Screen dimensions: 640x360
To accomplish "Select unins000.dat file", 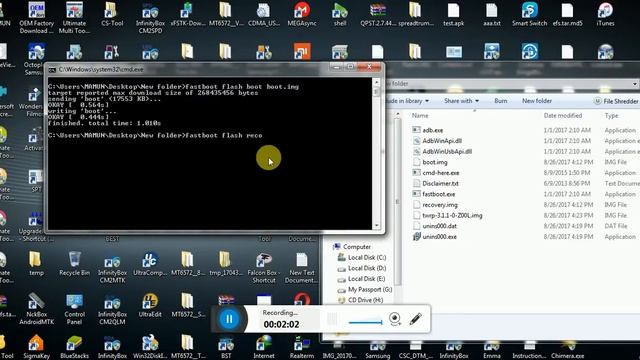I will coord(439,226).
